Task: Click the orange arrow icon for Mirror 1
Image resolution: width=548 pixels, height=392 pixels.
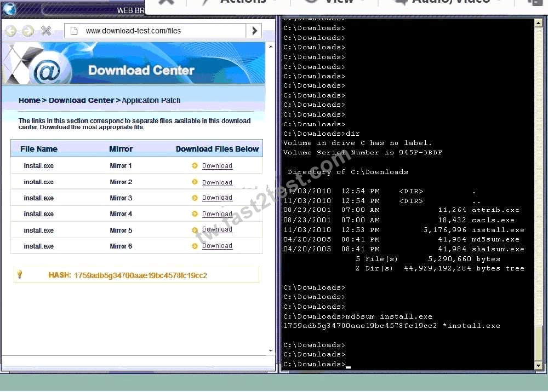Action: click(x=195, y=165)
